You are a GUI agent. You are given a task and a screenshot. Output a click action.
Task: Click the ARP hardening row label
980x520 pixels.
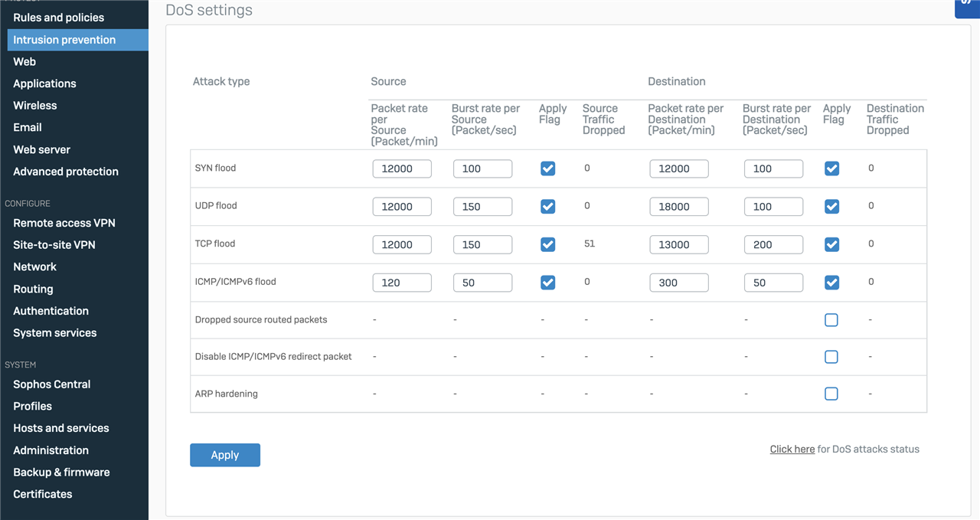[x=227, y=394]
